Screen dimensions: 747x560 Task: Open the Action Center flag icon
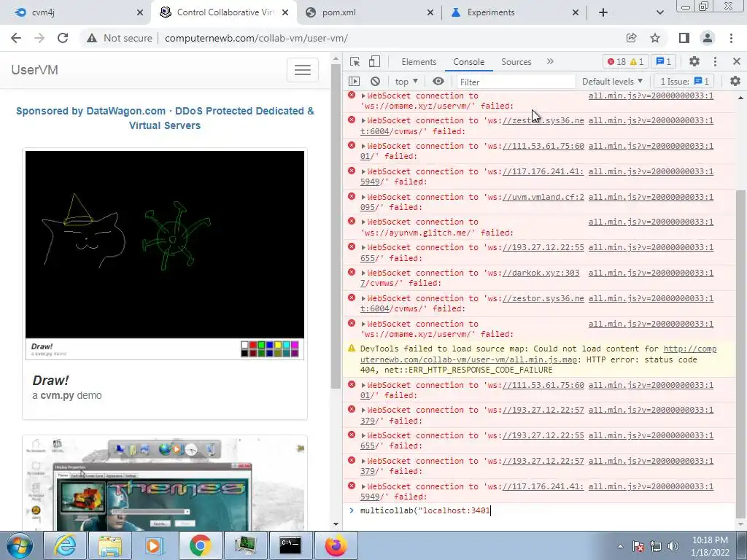(638, 546)
